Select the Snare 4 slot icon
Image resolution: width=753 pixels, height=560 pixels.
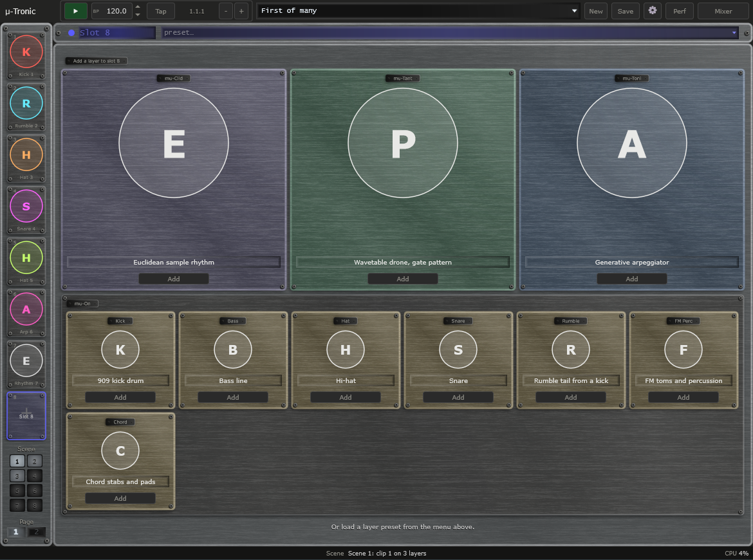[26, 206]
